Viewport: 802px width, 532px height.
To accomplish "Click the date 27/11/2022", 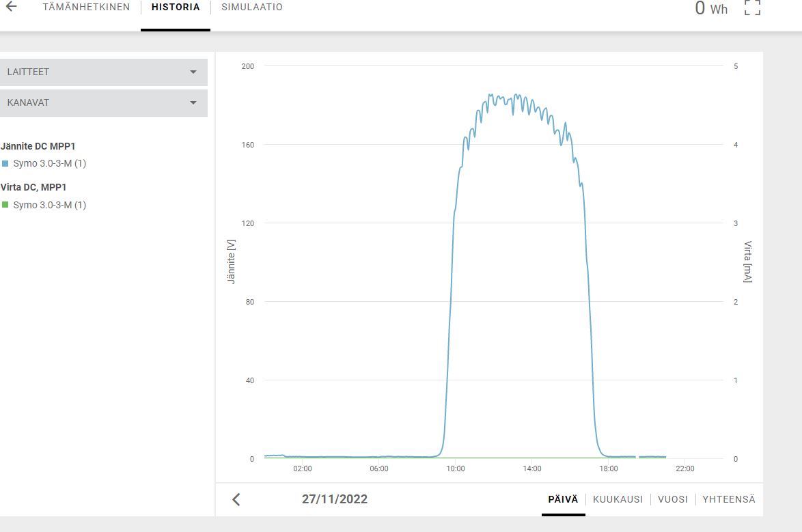I will point(335,499).
